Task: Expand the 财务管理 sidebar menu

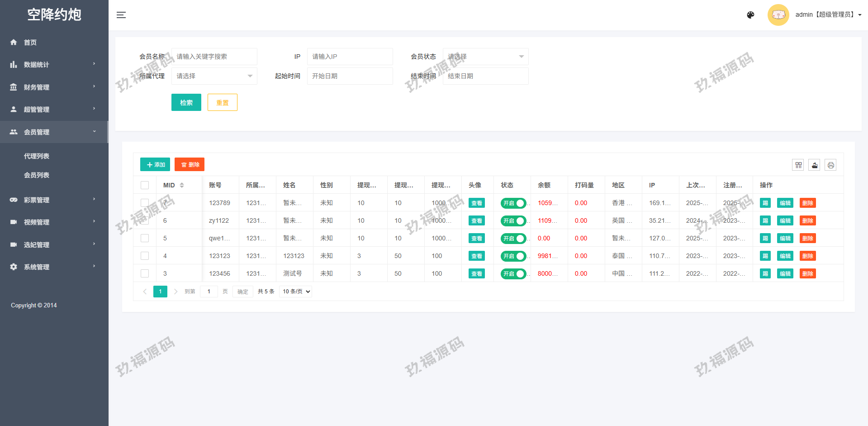Action: (37, 87)
